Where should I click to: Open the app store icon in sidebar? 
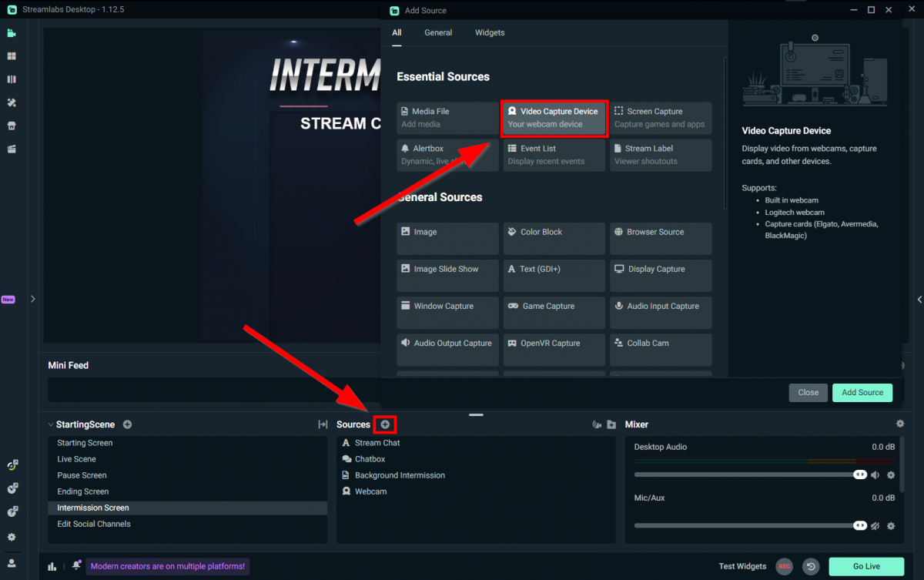pos(12,126)
